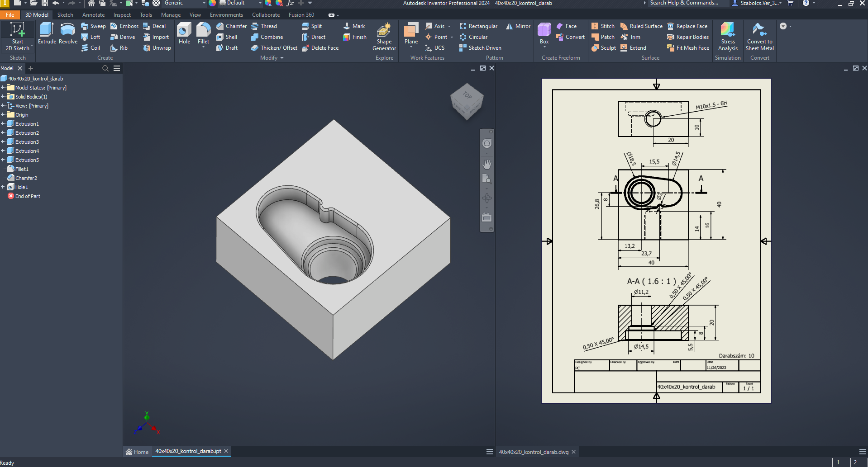Switch to the Inspect ribbon tab
Viewport: 868px width, 467px height.
[x=122, y=15]
